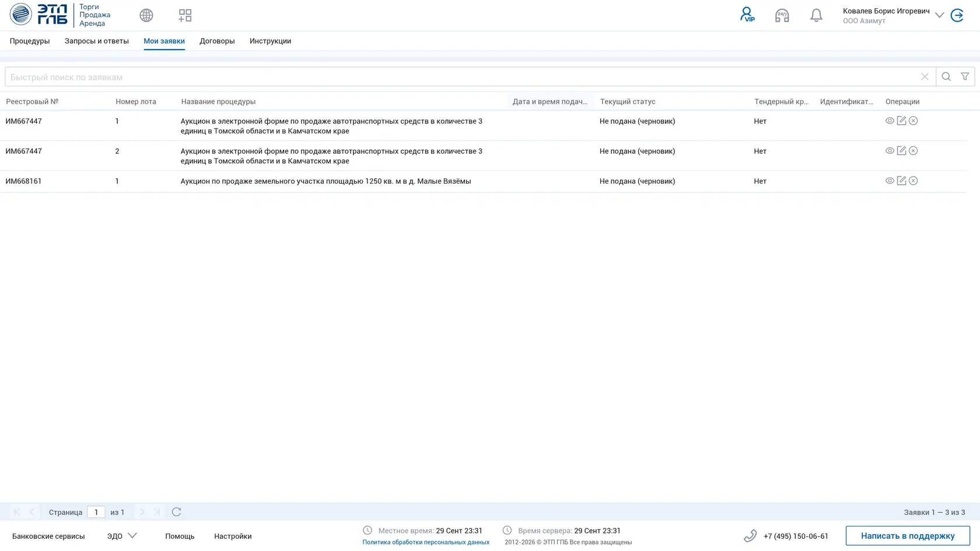Click the logout arrow icon

[957, 15]
